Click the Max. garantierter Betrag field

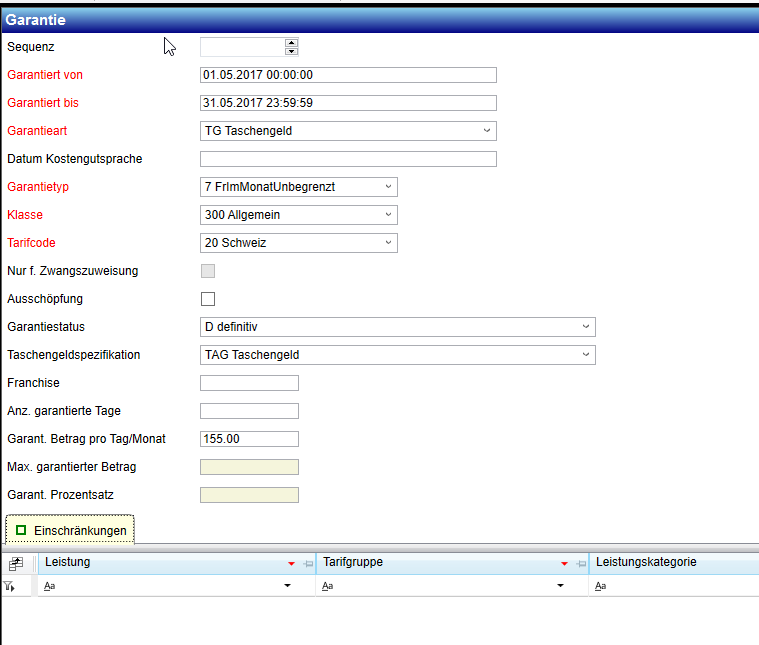coord(249,467)
